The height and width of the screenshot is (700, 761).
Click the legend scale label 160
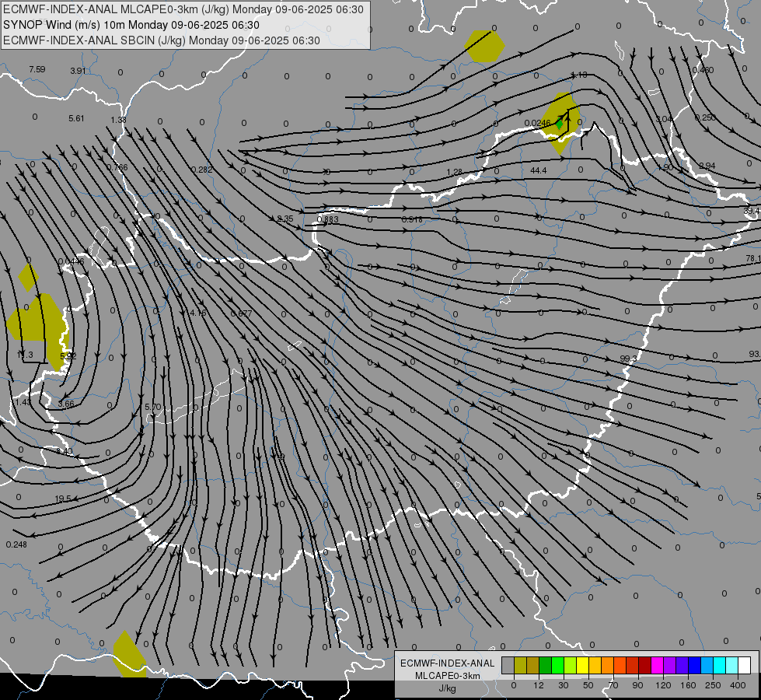688,685
